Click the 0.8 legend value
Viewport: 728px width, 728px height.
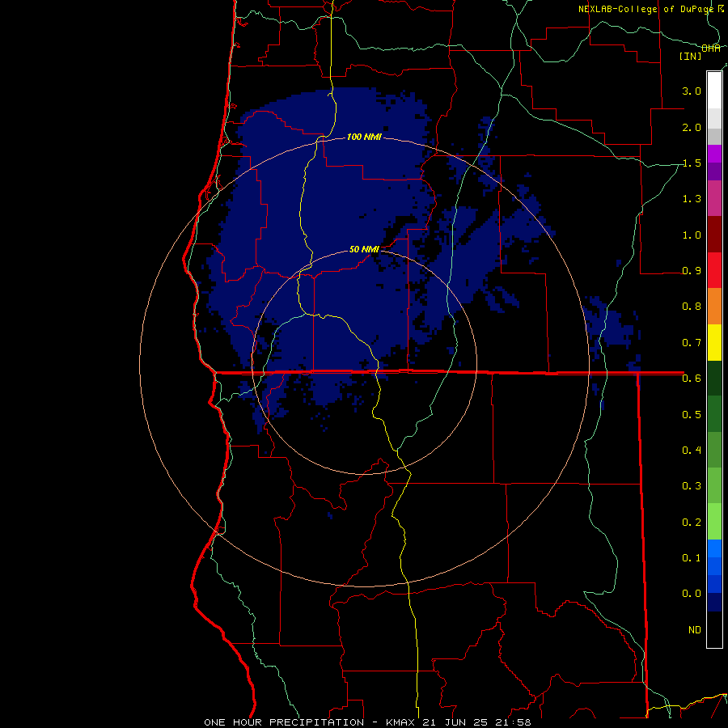[x=692, y=307]
